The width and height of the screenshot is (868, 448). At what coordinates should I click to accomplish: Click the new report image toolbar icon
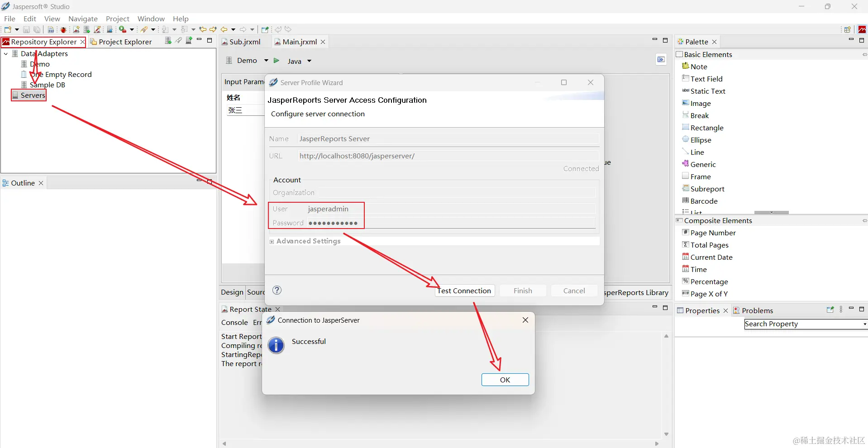click(x=76, y=29)
